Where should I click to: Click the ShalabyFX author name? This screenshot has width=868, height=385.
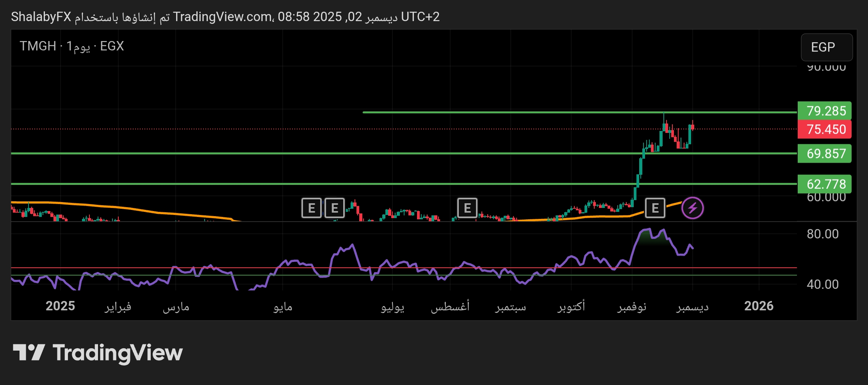41,17
